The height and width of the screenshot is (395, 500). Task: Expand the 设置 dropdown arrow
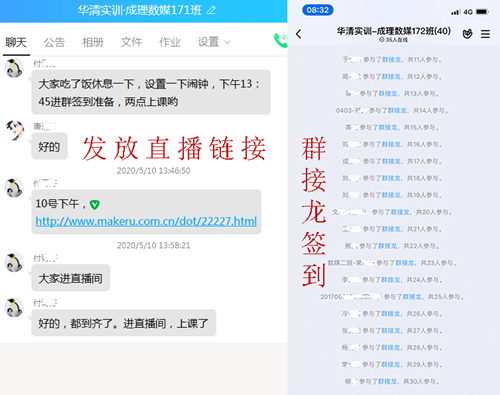[x=227, y=42]
